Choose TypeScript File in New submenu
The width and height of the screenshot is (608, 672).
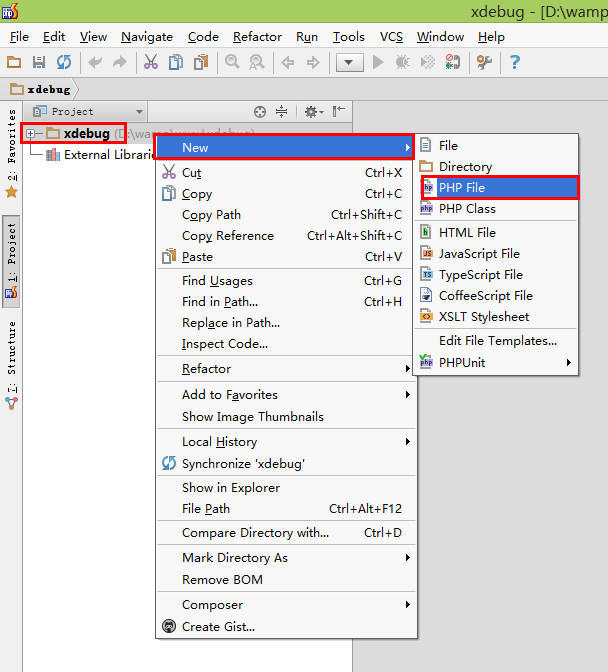(496, 275)
